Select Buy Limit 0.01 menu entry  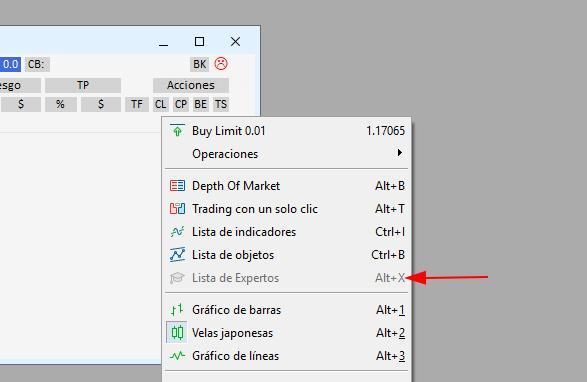[287, 131]
